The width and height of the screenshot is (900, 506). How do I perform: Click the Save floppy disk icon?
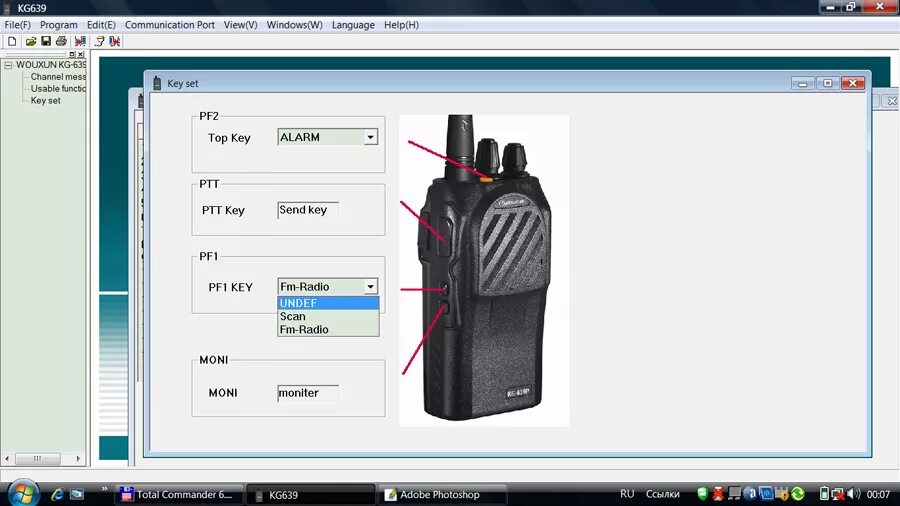pos(46,41)
